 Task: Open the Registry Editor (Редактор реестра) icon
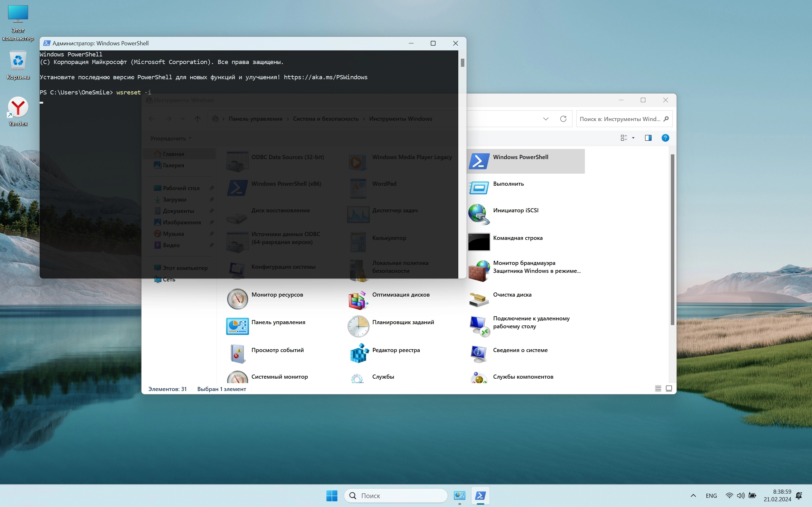[x=358, y=353]
